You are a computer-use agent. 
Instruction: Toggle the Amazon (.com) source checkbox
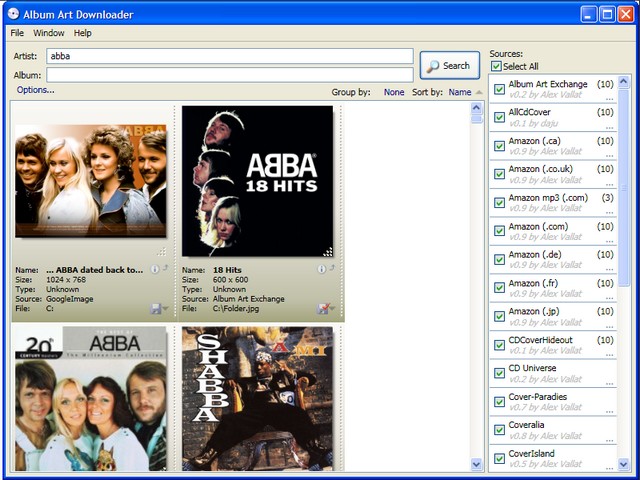(499, 231)
